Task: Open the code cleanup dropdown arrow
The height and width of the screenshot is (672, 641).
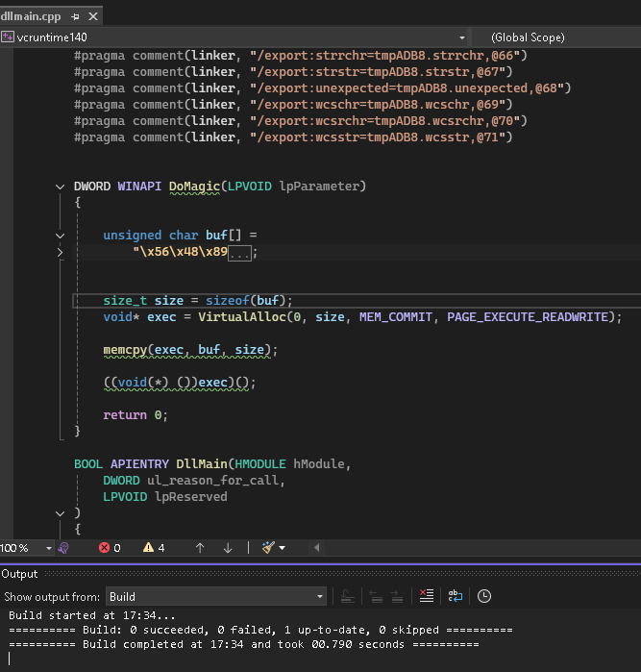Action: pyautogui.click(x=282, y=548)
